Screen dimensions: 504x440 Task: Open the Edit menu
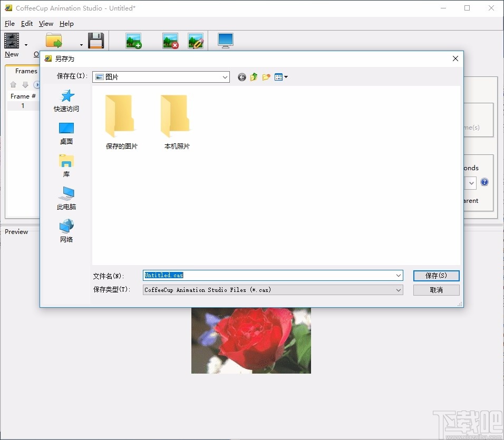[27, 23]
